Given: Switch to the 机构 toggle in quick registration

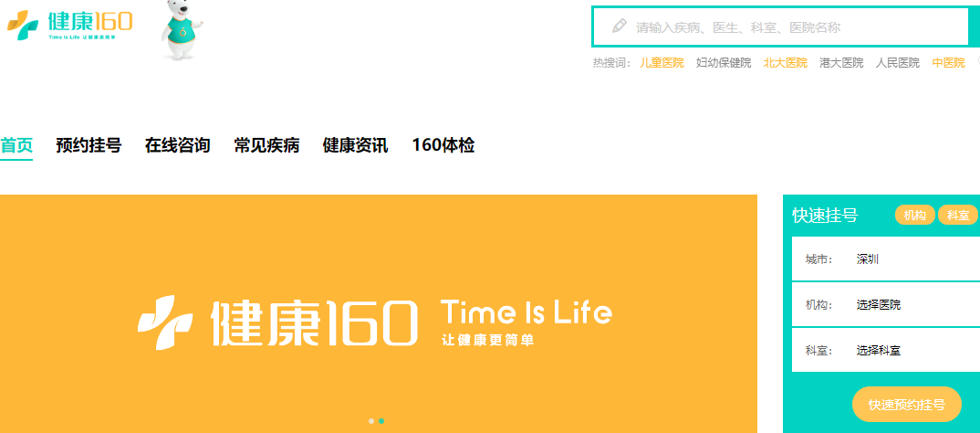Looking at the screenshot, I should 915,216.
